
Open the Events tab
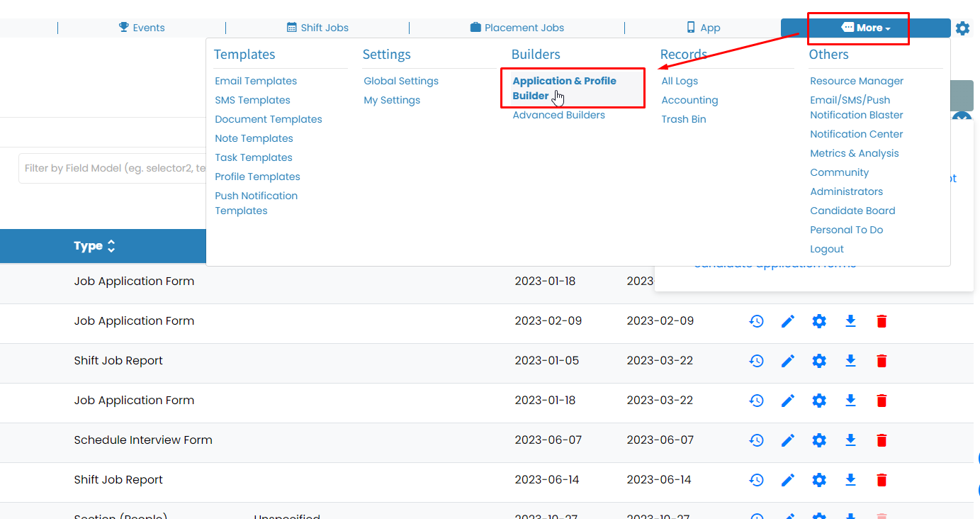point(142,28)
